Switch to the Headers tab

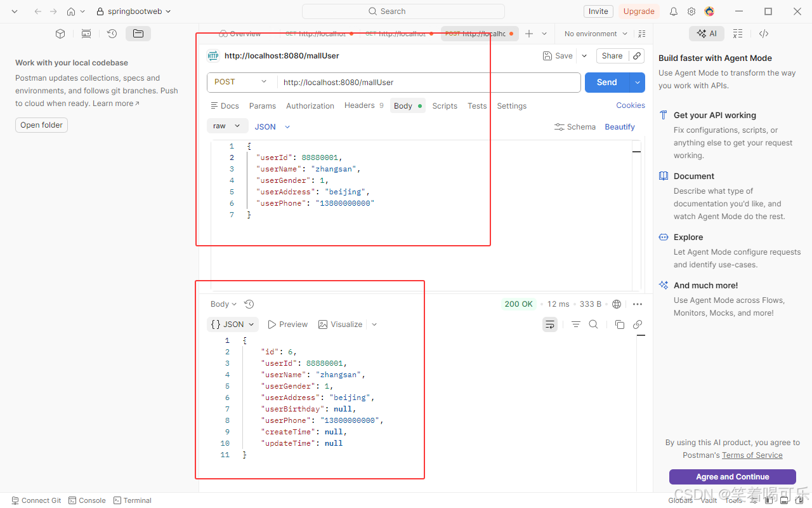pyautogui.click(x=364, y=105)
